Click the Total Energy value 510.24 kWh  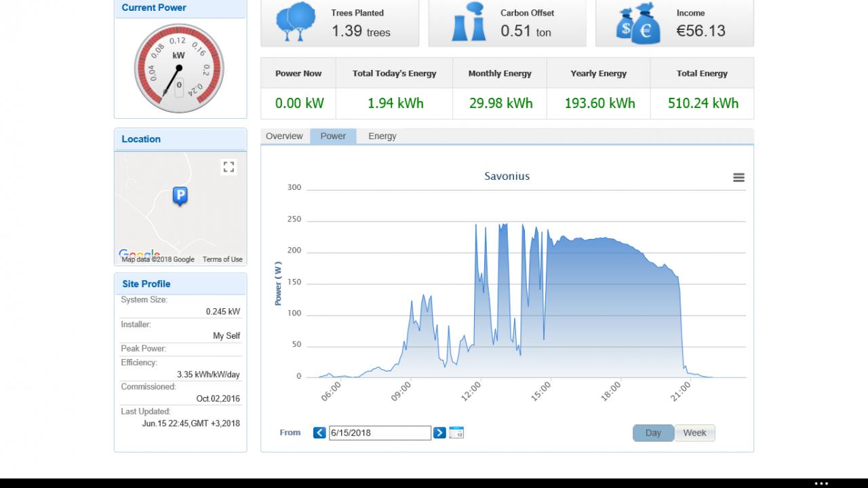(703, 103)
